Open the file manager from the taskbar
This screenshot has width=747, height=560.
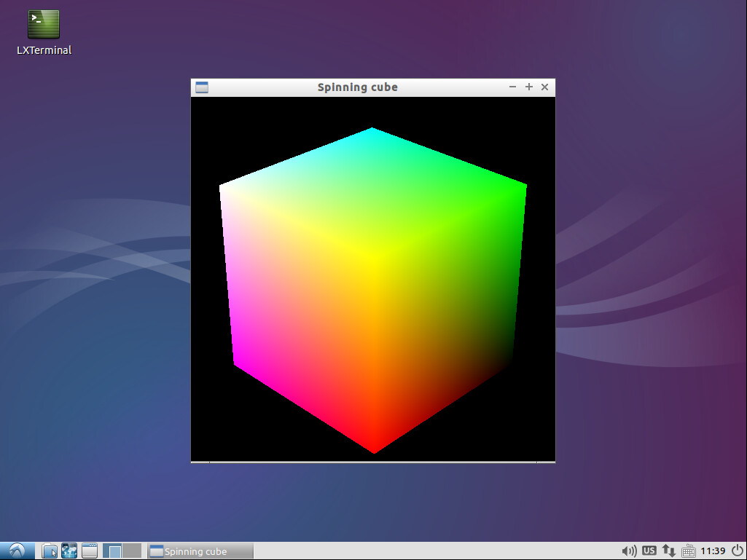50,551
